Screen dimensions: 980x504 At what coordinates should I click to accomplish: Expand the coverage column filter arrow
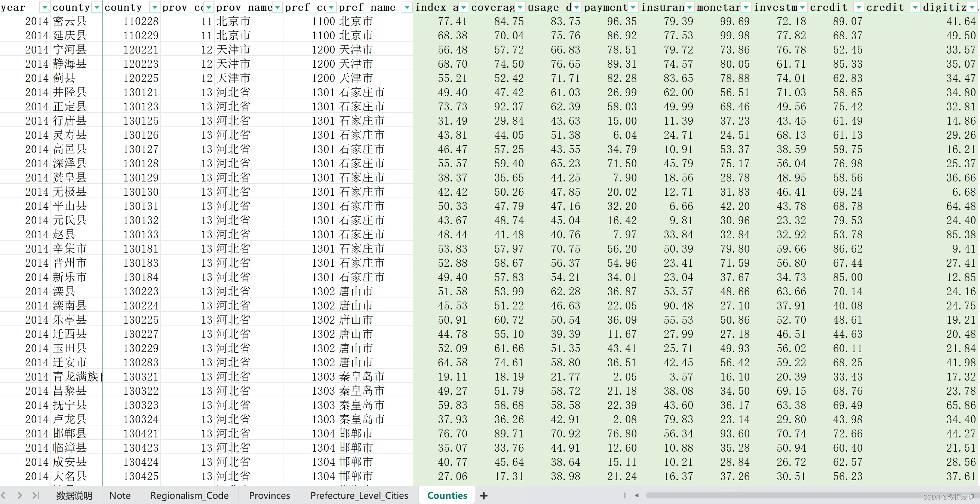[x=520, y=7]
